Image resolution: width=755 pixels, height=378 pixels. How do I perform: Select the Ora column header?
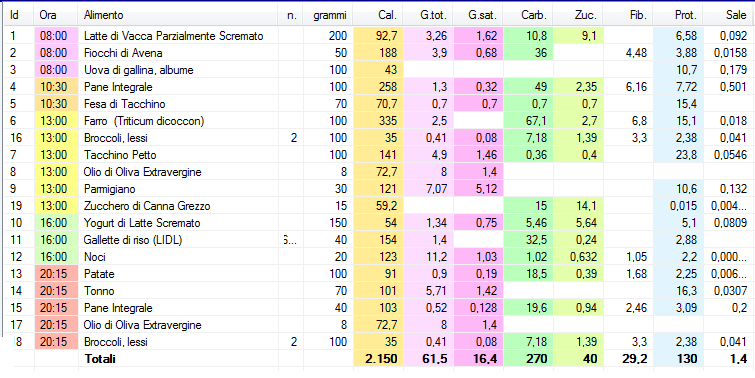coord(48,15)
